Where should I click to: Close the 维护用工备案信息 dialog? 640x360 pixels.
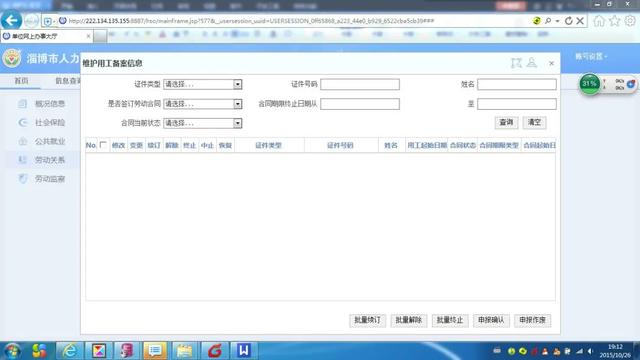(551, 63)
